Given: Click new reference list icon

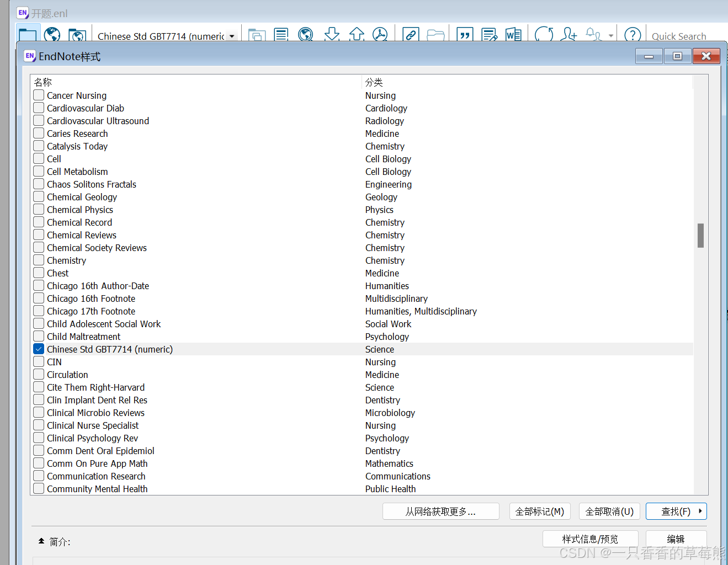Looking at the screenshot, I should (x=281, y=35).
